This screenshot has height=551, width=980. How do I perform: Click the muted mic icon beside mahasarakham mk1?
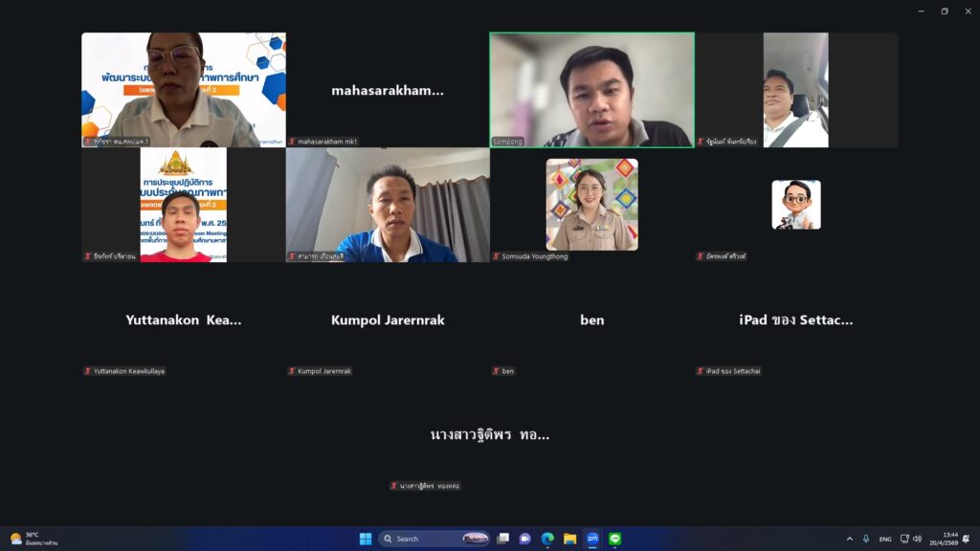coord(292,142)
